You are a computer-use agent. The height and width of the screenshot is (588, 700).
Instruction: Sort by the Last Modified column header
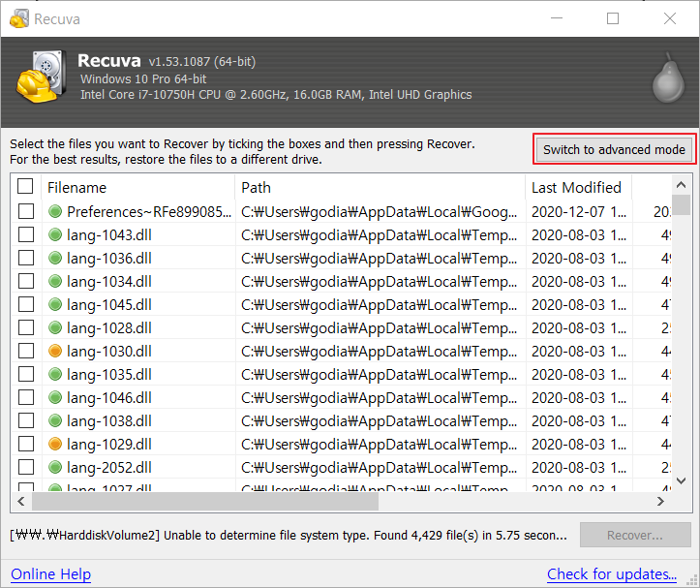[579, 187]
